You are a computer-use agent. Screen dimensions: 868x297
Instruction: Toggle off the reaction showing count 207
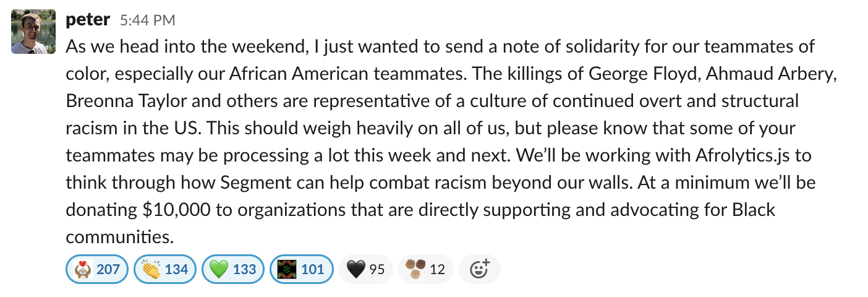(97, 269)
